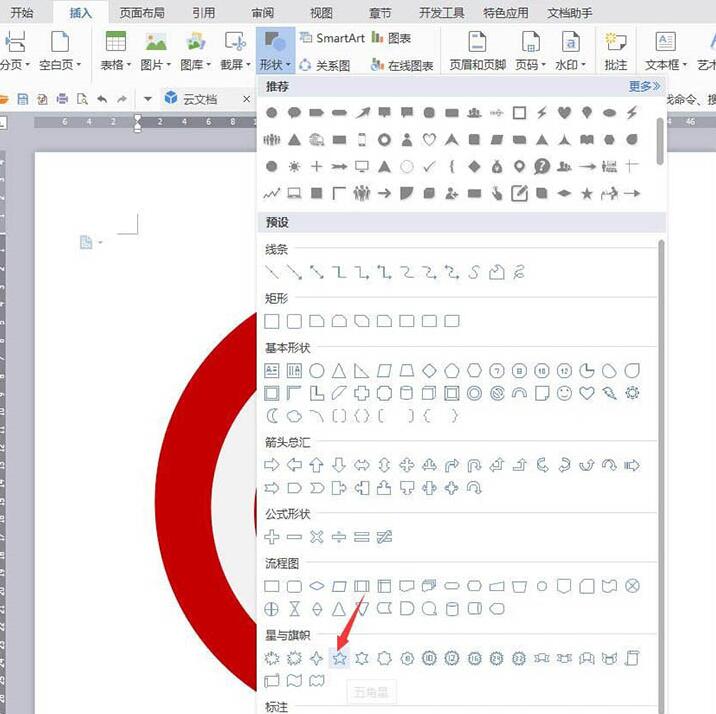Click the Print icon
716x714 pixels.
62,99
